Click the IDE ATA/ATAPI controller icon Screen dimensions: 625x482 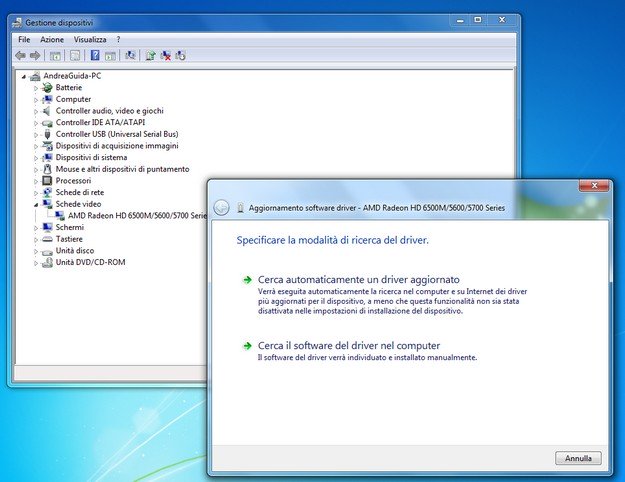(x=47, y=123)
